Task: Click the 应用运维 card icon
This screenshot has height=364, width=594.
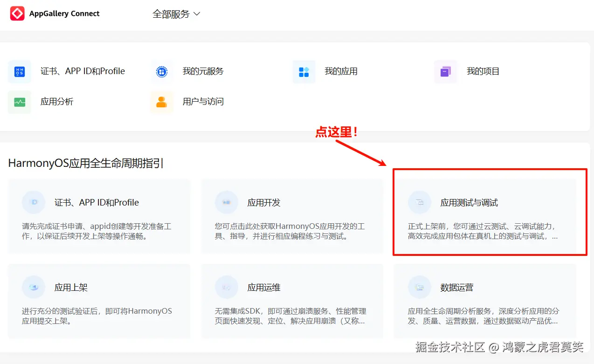Action: coord(227,287)
